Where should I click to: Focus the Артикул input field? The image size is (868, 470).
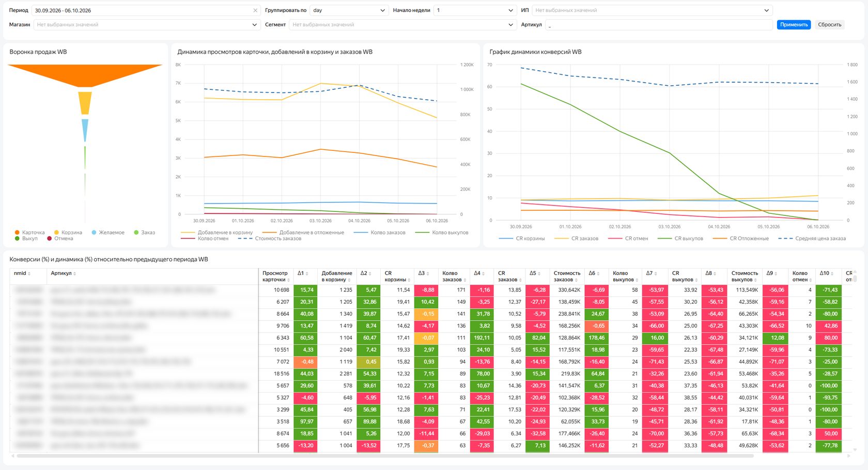click(x=659, y=25)
